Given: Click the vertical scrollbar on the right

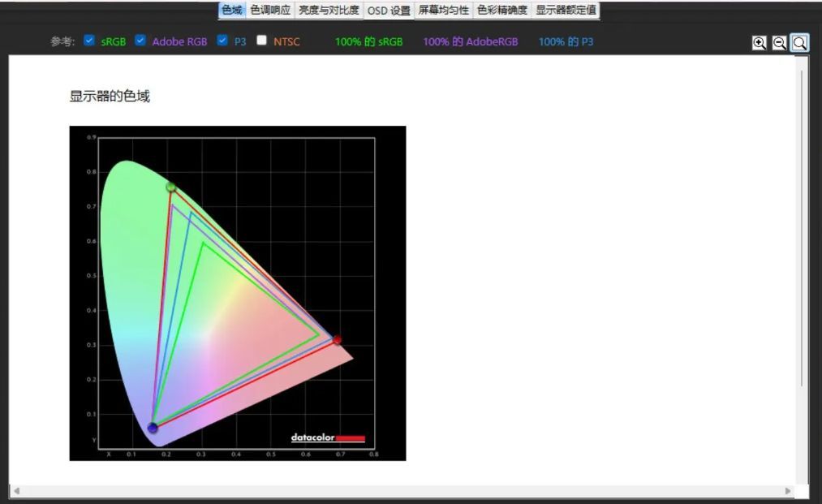Looking at the screenshot, I should (802, 227).
